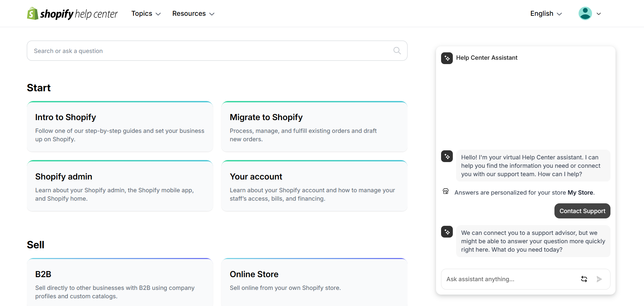
Task: Expand the account chevron next to the avatar
Action: tap(599, 13)
